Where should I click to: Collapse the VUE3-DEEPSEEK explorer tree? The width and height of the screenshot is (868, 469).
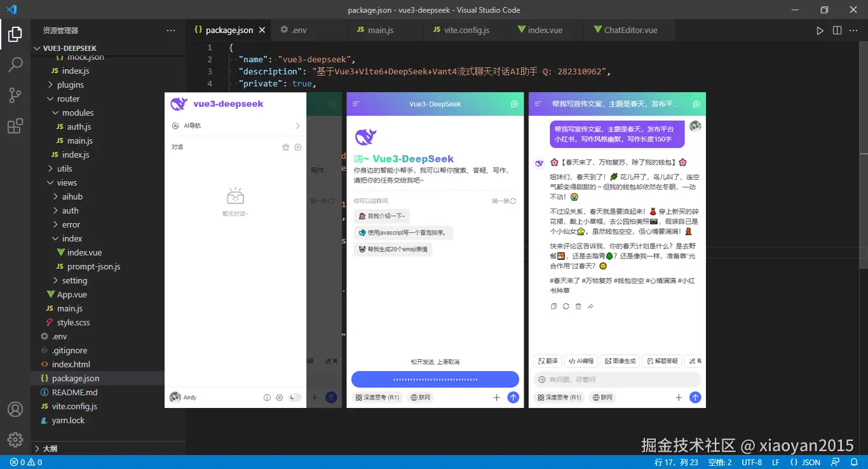(68, 48)
